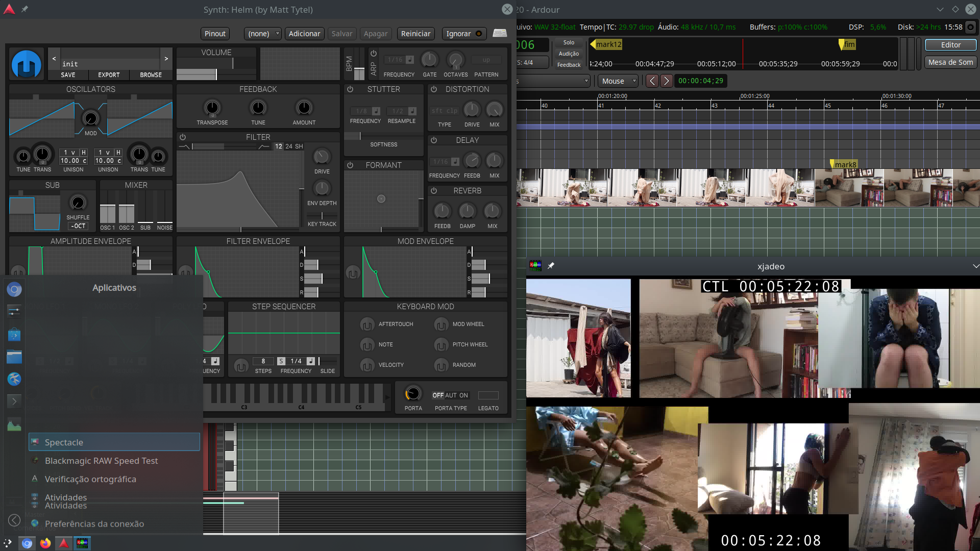Toggle the Ignorar switch in Helm's toolbar
This screenshot has width=980, height=551.
[x=479, y=34]
